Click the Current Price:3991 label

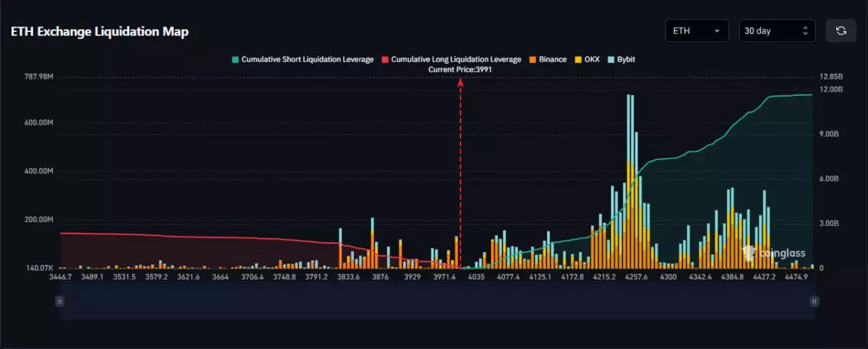pyautogui.click(x=460, y=70)
